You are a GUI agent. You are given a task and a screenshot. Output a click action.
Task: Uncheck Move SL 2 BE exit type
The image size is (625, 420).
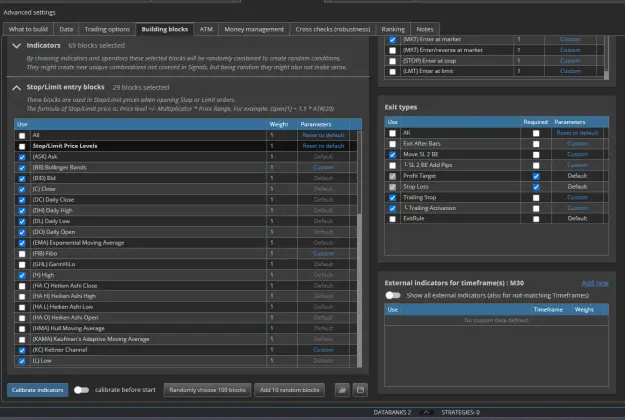pos(393,155)
